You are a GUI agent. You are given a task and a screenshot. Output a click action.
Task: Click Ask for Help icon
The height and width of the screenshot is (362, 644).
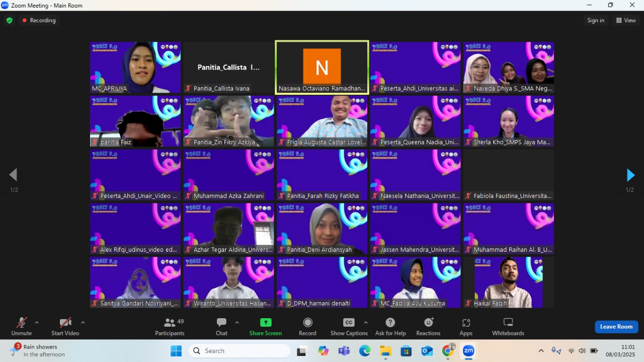390,322
